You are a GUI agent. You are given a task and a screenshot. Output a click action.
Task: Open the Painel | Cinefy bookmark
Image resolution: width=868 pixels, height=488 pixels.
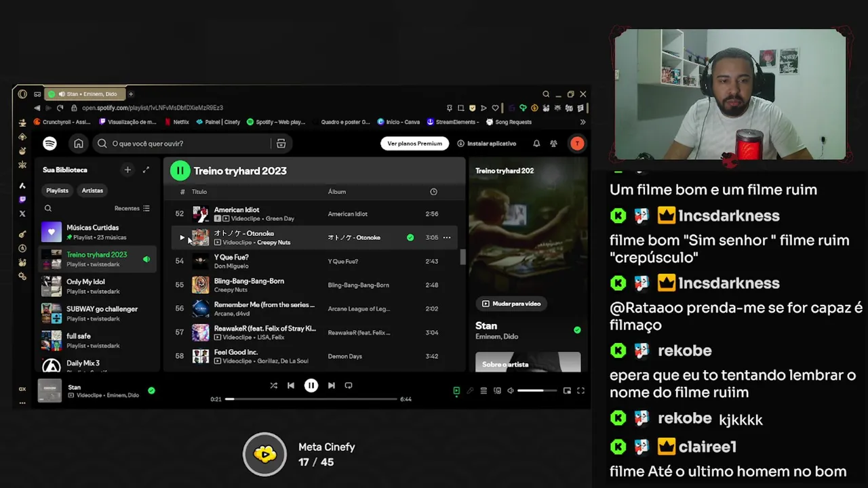(218, 122)
